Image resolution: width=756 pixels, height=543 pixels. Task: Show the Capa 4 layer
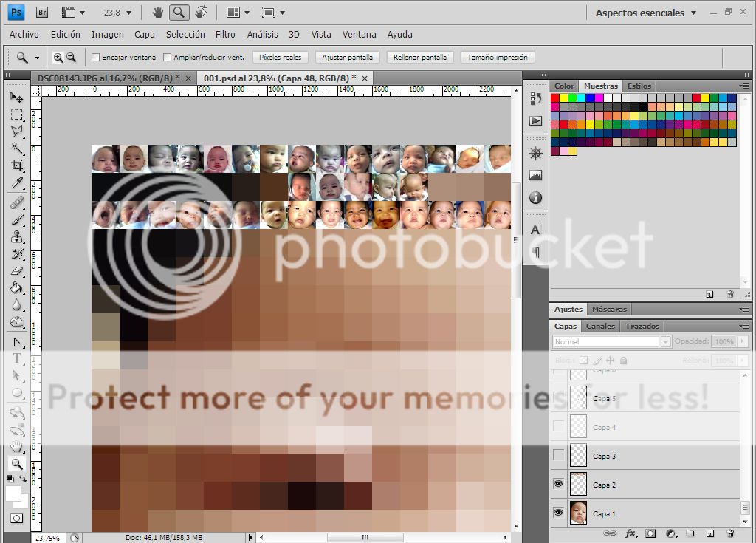coord(558,426)
